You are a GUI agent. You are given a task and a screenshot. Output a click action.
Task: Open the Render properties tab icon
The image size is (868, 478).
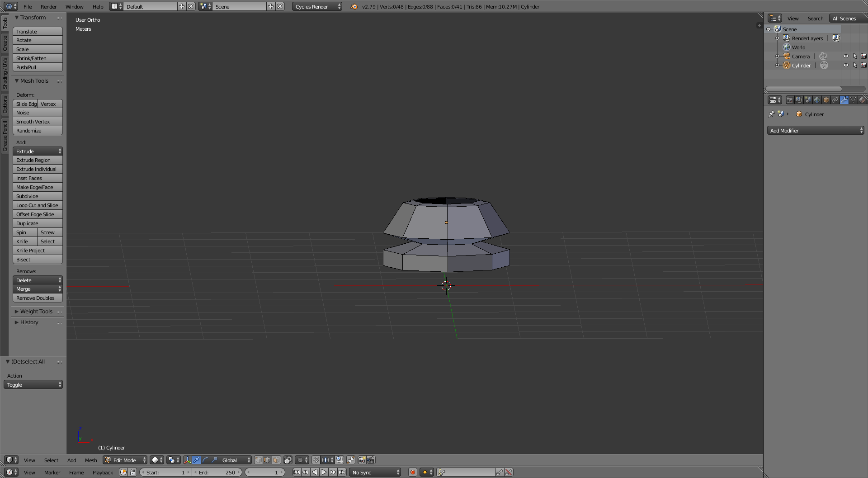[790, 100]
